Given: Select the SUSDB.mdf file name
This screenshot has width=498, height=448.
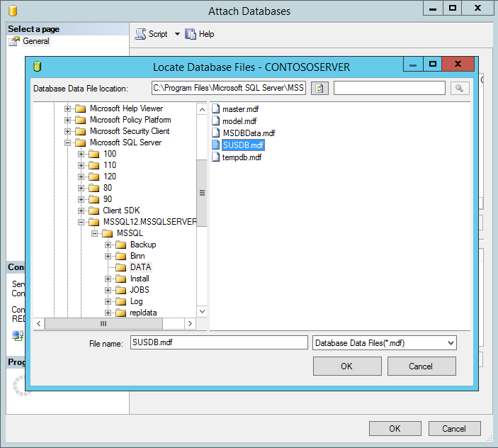Looking at the screenshot, I should (243, 145).
